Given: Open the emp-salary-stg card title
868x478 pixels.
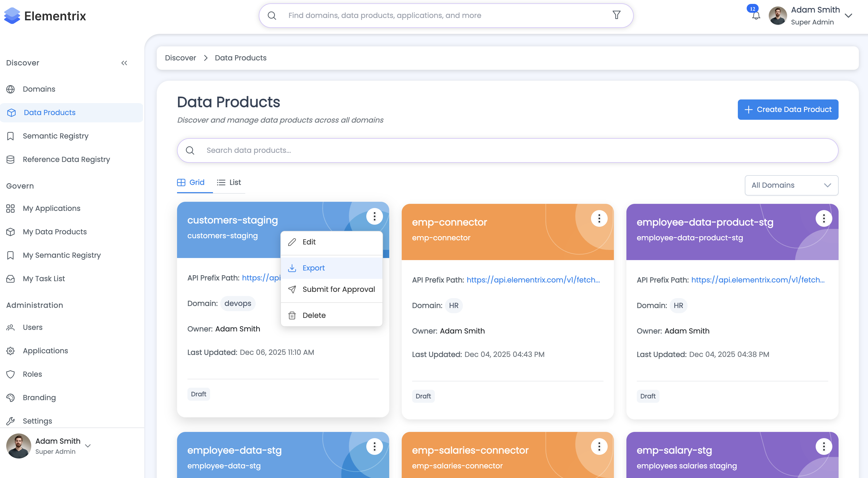Looking at the screenshot, I should tap(674, 450).
